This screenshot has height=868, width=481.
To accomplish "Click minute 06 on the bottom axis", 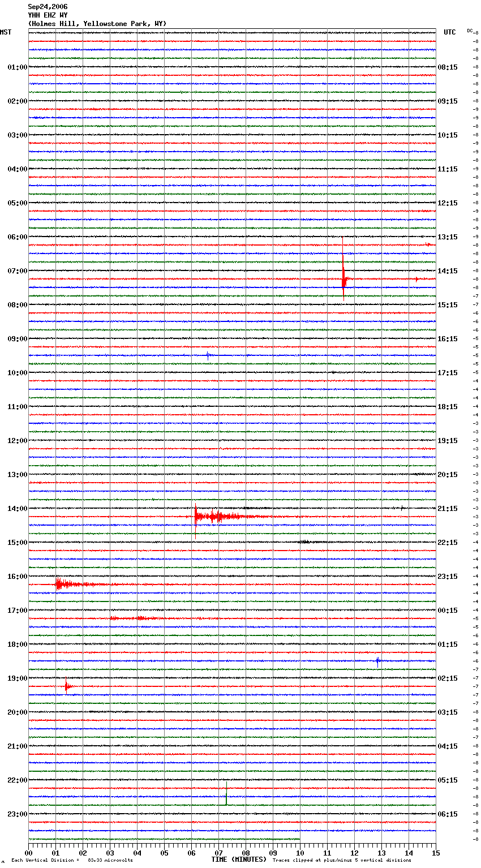I will (191, 853).
